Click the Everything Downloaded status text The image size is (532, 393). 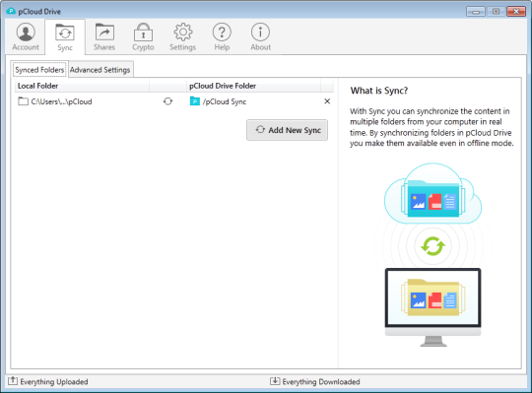[321, 382]
